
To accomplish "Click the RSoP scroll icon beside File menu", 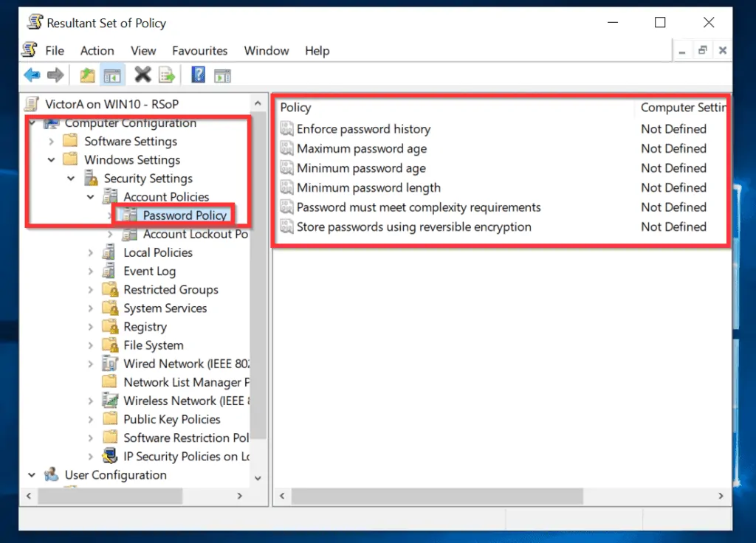I will click(30, 49).
